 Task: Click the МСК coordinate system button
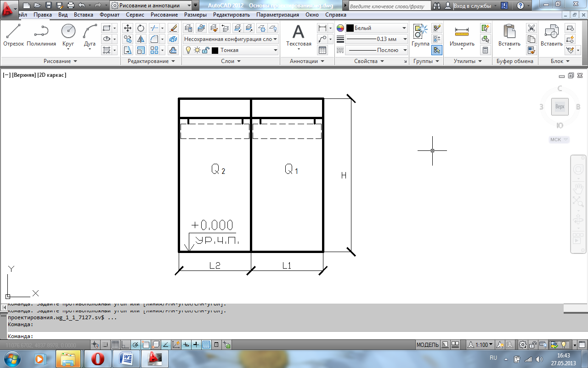coord(559,139)
